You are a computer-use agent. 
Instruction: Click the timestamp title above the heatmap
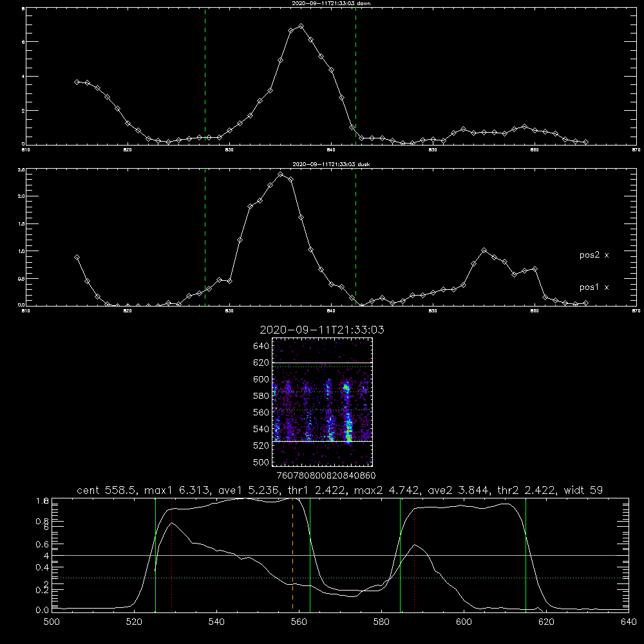tap(322, 330)
